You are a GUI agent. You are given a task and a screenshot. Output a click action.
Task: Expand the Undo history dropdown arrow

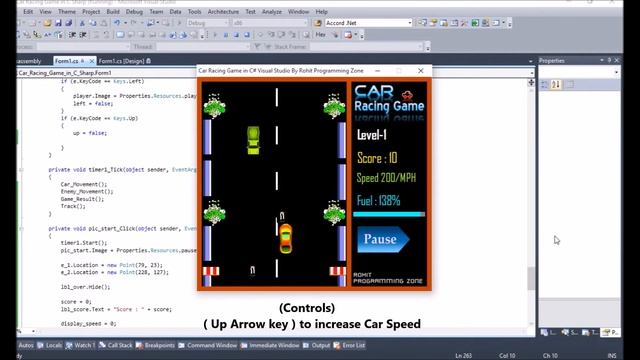coord(125,23)
